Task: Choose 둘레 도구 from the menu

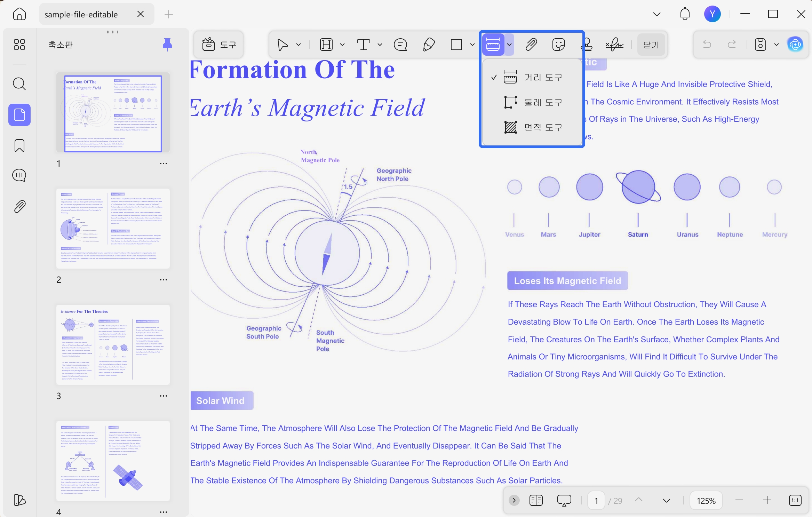Action: point(532,102)
